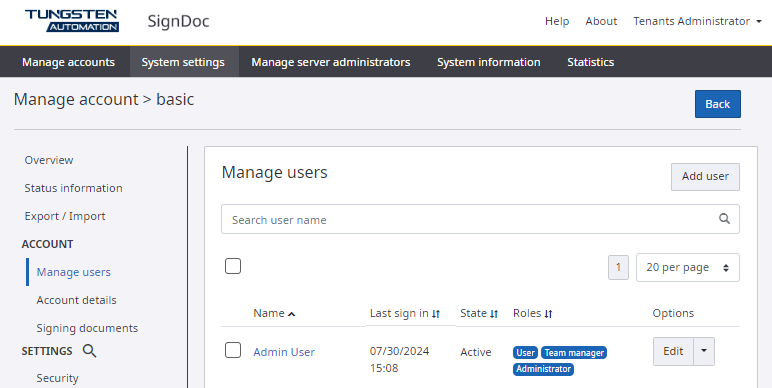
Task: Select Overview in the sidebar
Action: click(49, 160)
